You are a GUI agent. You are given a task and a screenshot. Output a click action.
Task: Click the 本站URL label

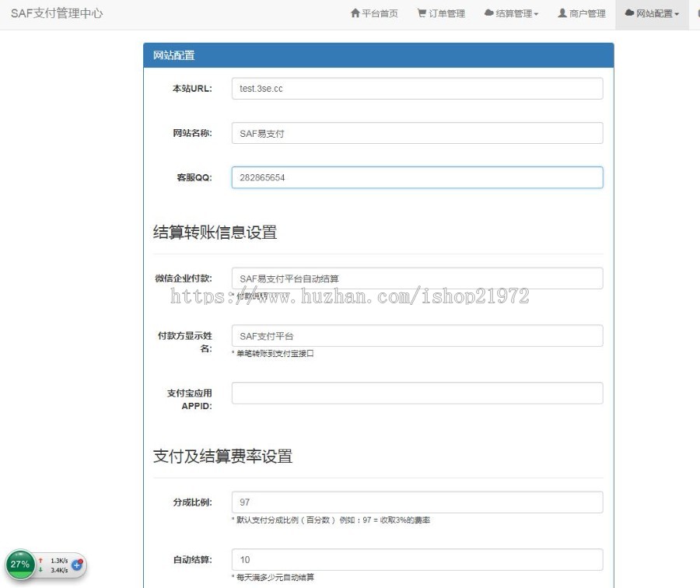tap(192, 89)
